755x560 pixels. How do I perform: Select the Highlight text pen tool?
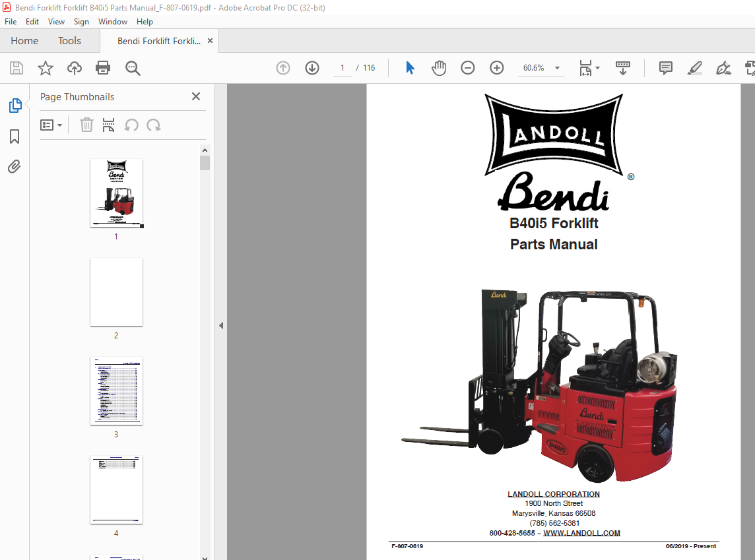click(694, 68)
